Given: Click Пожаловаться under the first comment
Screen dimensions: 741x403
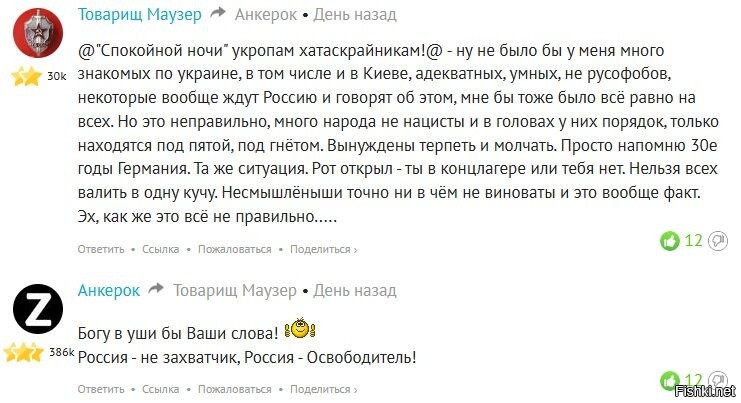Looking at the screenshot, I should 234,249.
